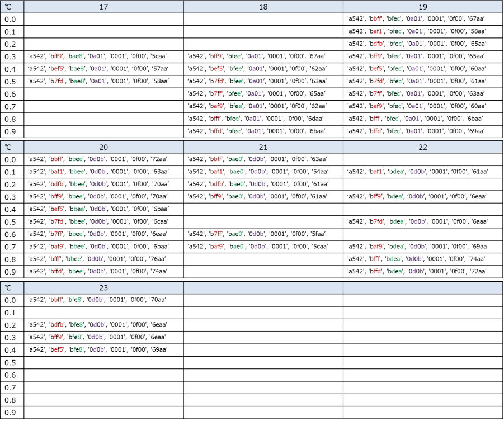Select row label 0.5 in the top table

(x=12, y=82)
